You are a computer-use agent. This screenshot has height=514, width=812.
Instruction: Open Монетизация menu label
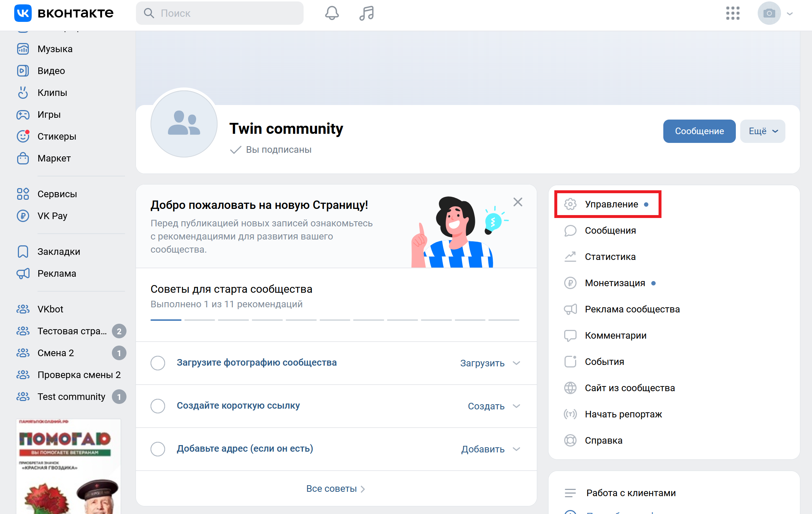(x=615, y=283)
